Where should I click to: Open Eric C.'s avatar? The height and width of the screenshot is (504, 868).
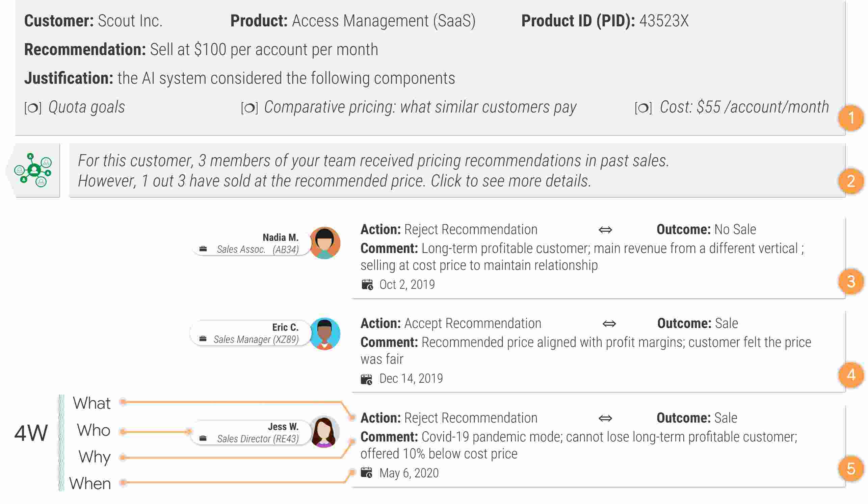[x=324, y=334]
